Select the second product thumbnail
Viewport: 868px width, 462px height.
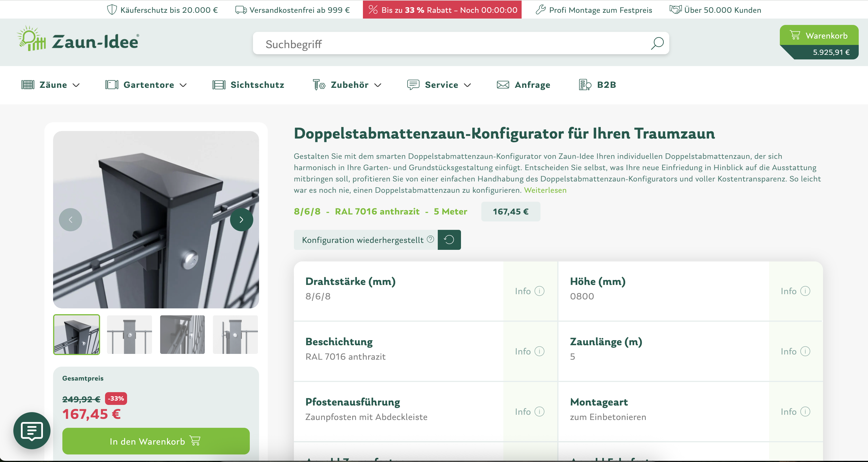(x=129, y=334)
